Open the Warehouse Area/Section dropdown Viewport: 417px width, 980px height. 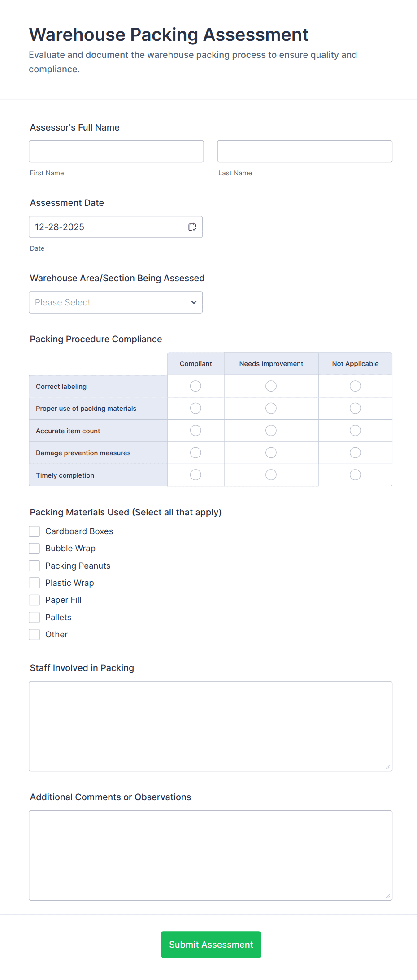(x=116, y=302)
